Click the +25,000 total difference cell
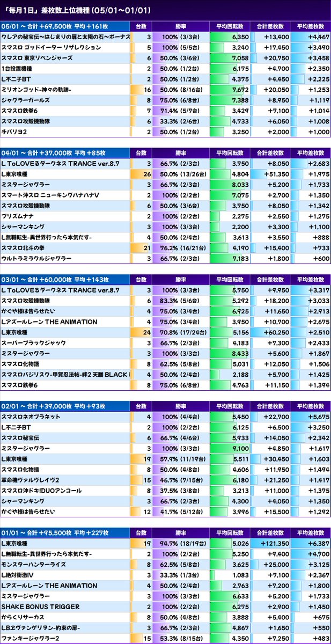 (x=270, y=565)
